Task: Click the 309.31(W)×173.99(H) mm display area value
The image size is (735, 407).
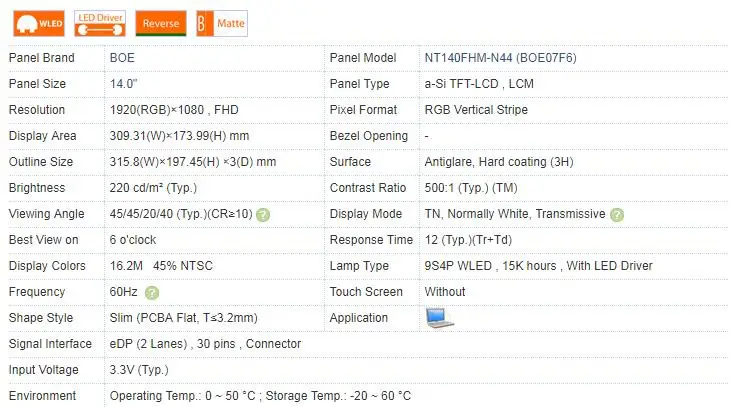Action: coord(179,136)
